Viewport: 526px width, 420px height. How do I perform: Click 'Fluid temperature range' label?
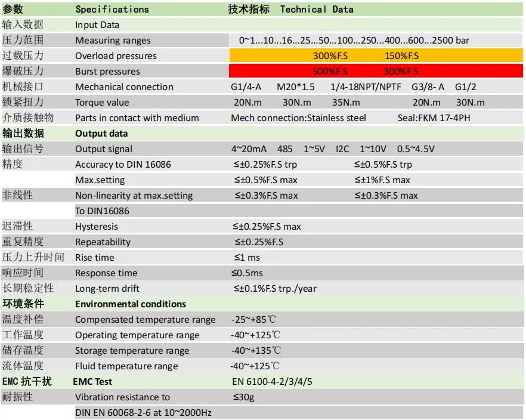click(x=127, y=366)
